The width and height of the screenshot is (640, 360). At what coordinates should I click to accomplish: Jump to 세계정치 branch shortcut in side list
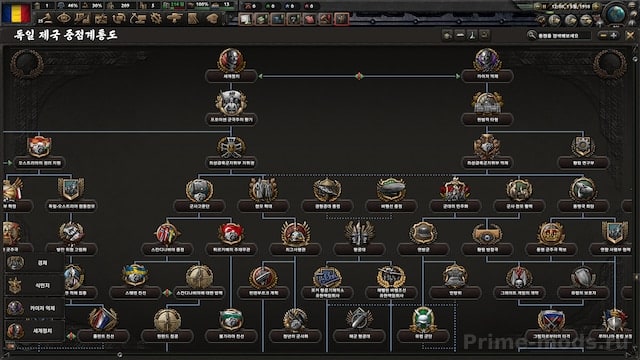[x=35, y=331]
